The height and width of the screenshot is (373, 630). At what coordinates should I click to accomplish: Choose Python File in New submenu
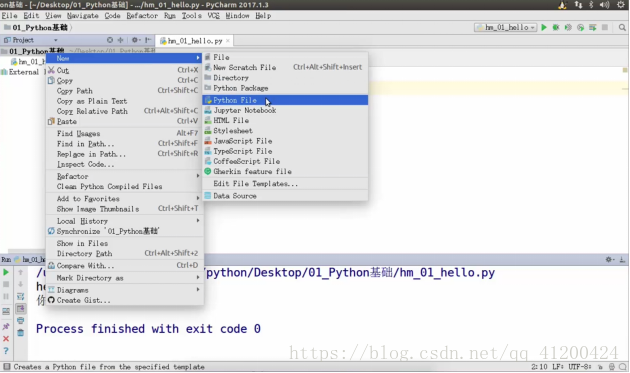click(x=285, y=100)
